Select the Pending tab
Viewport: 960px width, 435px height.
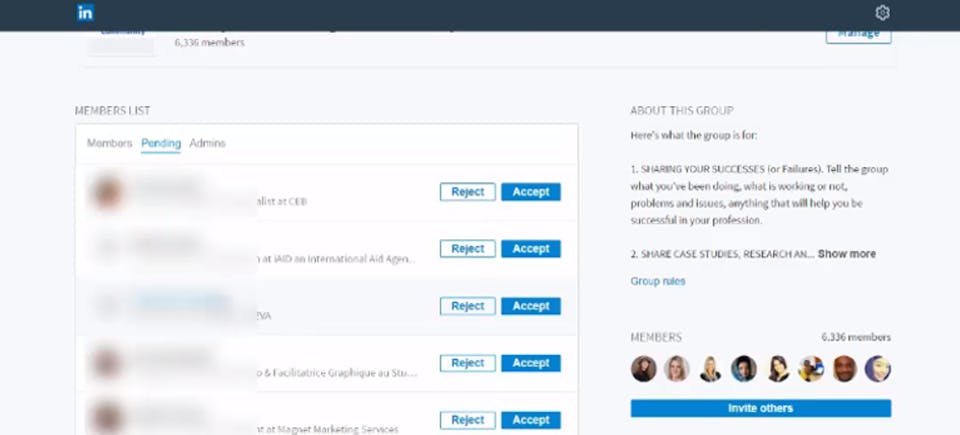click(x=161, y=143)
